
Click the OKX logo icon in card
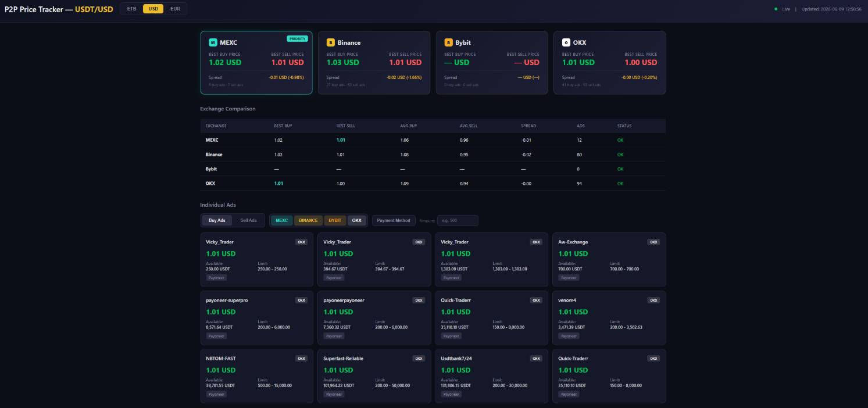566,42
